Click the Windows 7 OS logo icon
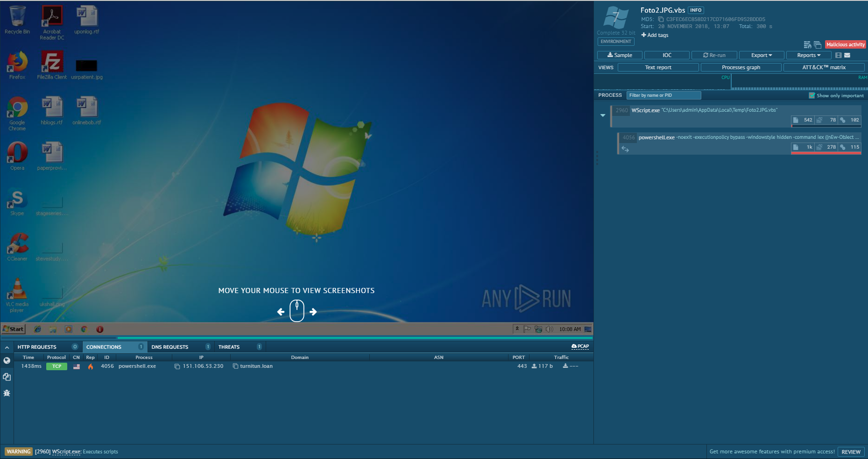 click(616, 18)
